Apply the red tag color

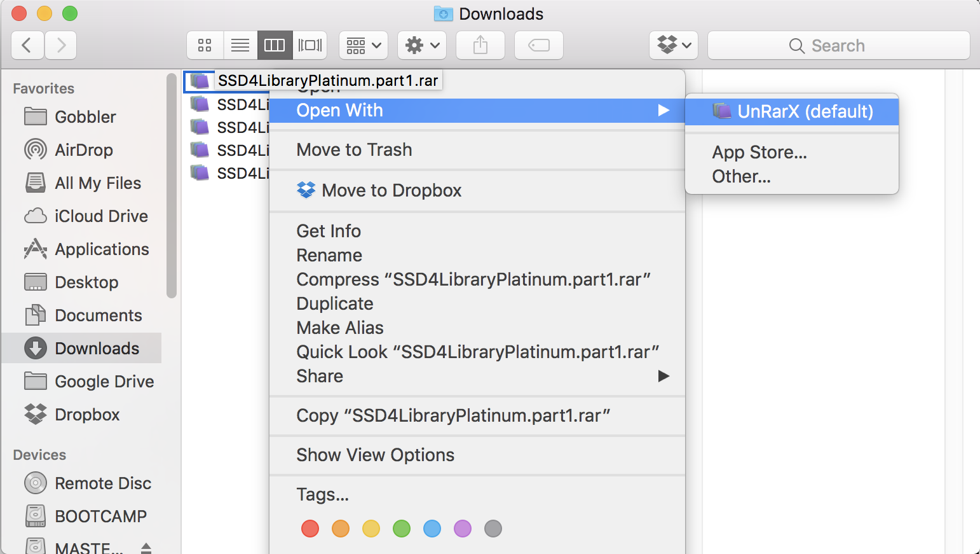[x=310, y=529]
